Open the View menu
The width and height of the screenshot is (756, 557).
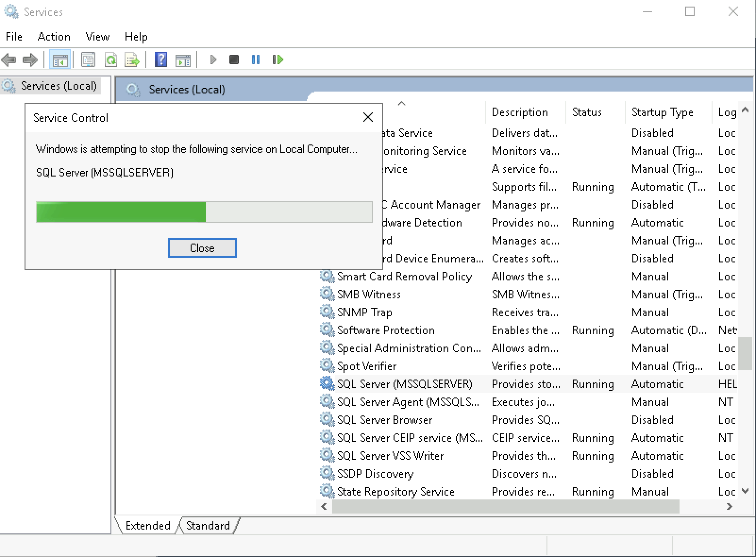(97, 37)
